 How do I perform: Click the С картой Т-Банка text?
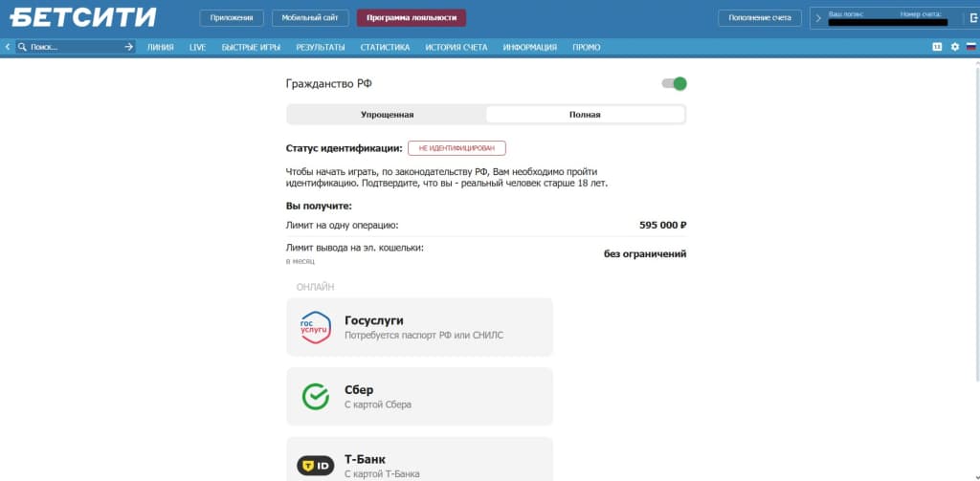coord(382,474)
